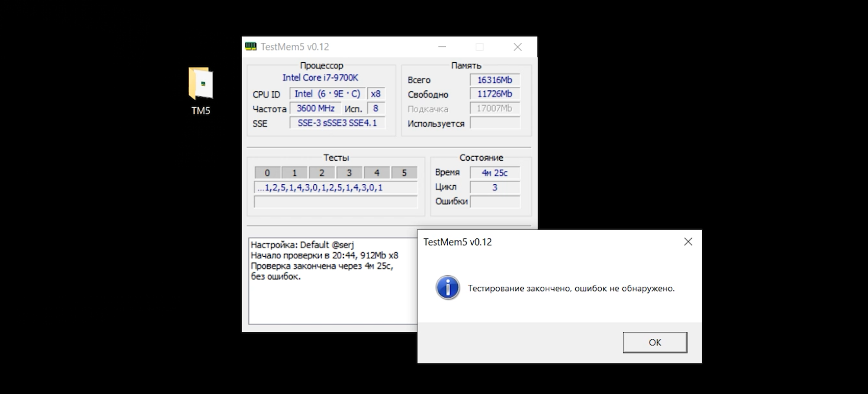Minimize the TestMem5 main window
Viewport: 868px width, 394px height.
point(442,47)
